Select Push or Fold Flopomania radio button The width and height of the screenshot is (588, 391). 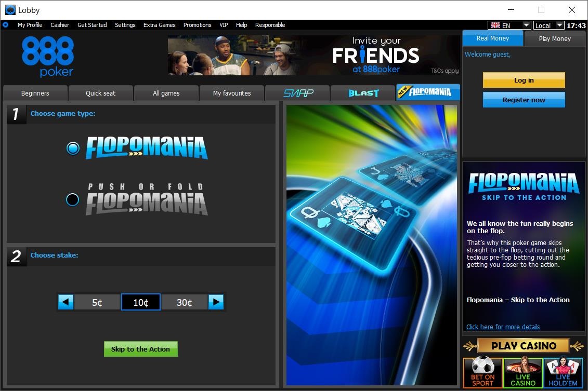[72, 199]
